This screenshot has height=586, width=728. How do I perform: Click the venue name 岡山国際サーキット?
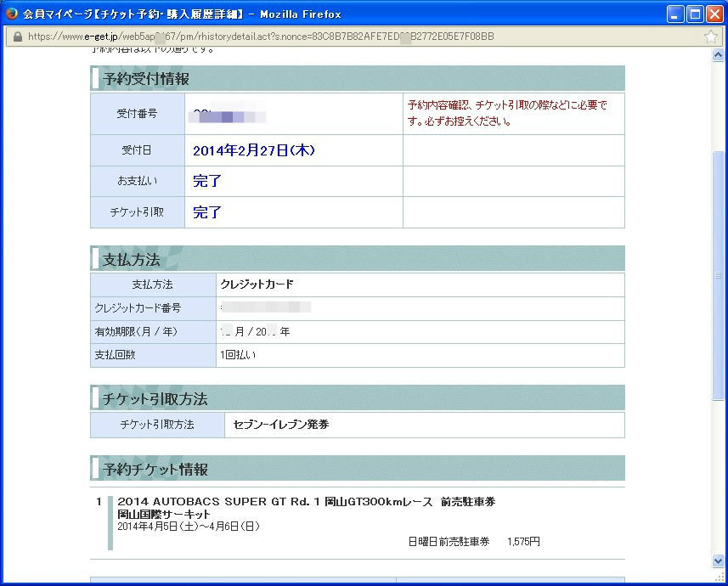163,514
